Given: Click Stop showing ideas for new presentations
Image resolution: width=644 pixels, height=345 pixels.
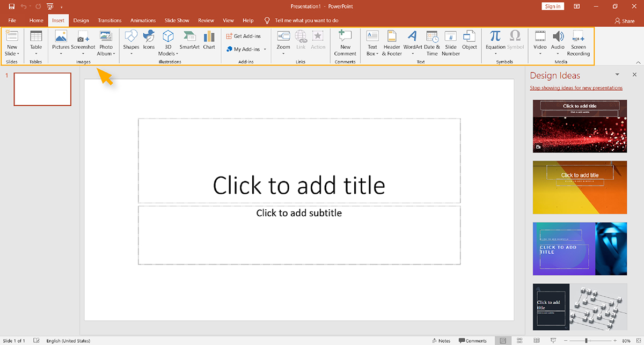Looking at the screenshot, I should point(576,88).
